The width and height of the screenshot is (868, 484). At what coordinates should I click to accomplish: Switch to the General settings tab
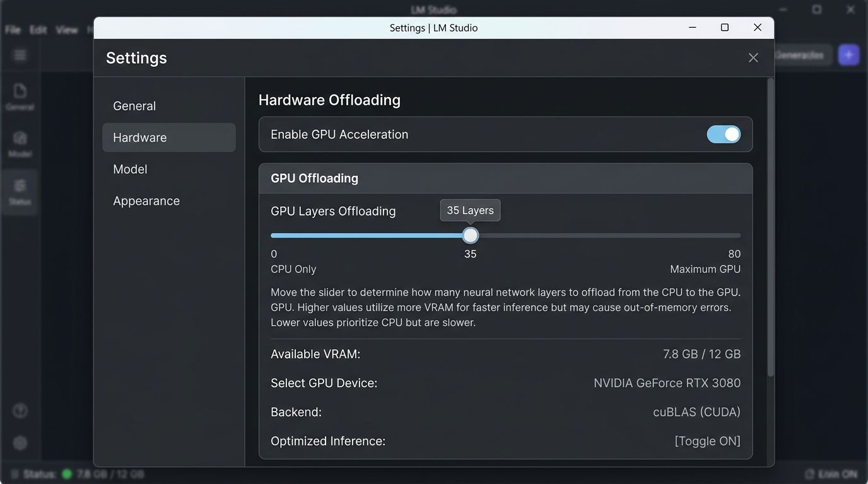[x=169, y=106]
